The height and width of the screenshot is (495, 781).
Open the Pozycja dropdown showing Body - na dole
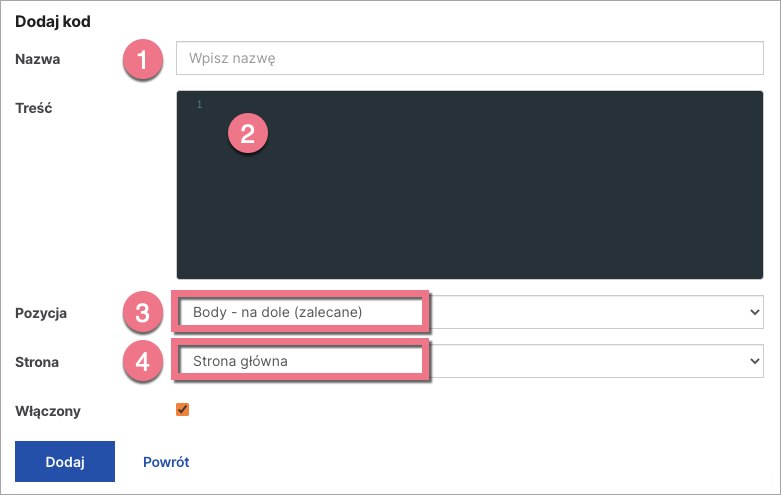click(x=470, y=312)
